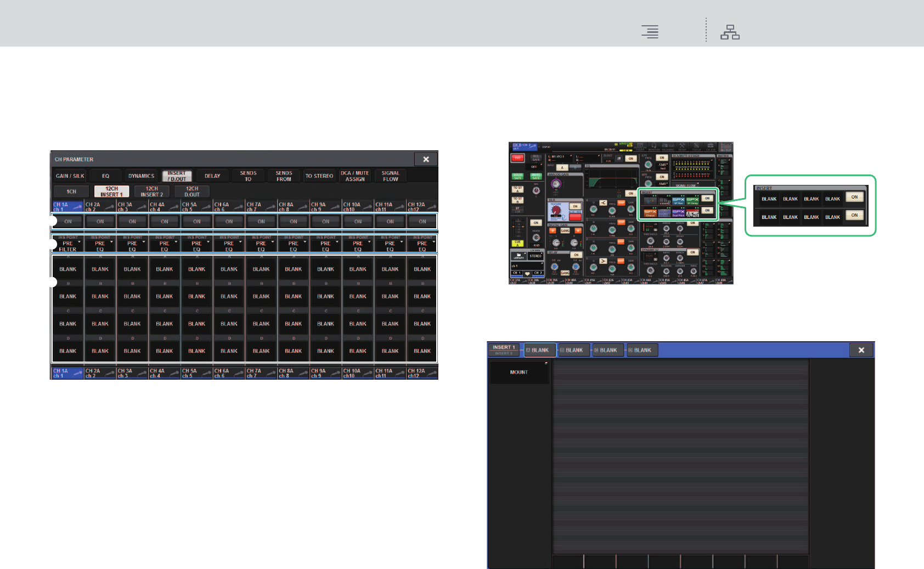Click the EQ curve graph
924x569 pixels.
point(613,179)
